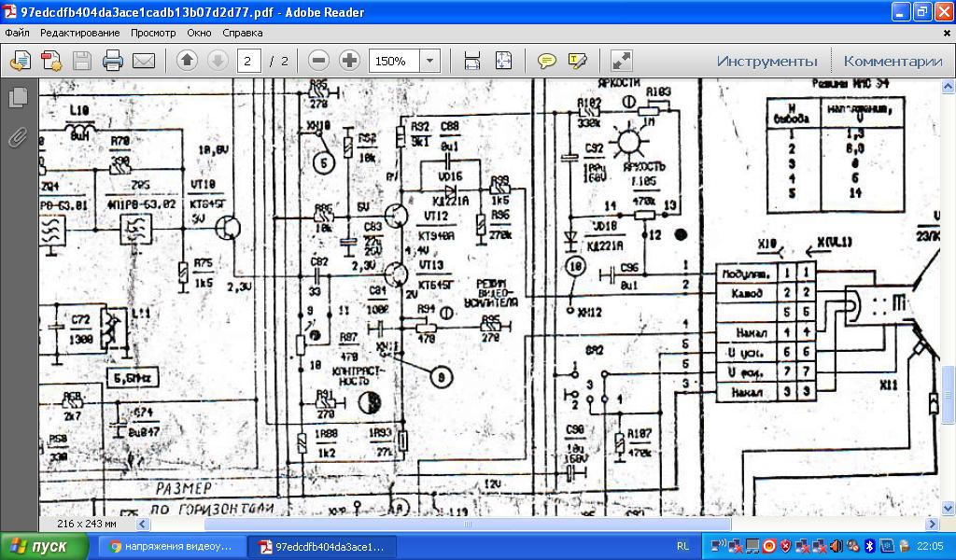Toggle fit one full page view

[503, 62]
